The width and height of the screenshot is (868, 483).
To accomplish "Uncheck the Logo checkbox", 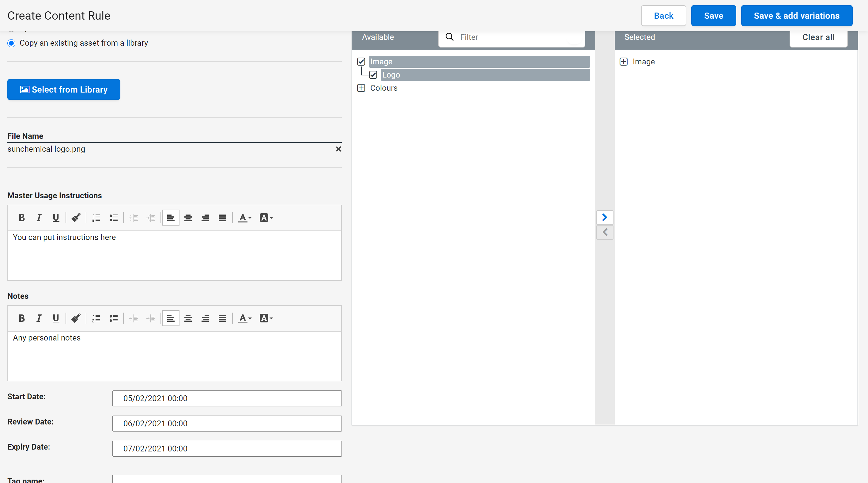I will pyautogui.click(x=373, y=75).
